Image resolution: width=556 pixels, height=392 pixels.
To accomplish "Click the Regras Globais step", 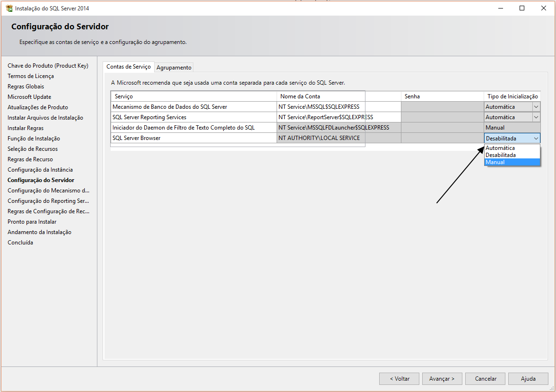I will click(x=26, y=86).
